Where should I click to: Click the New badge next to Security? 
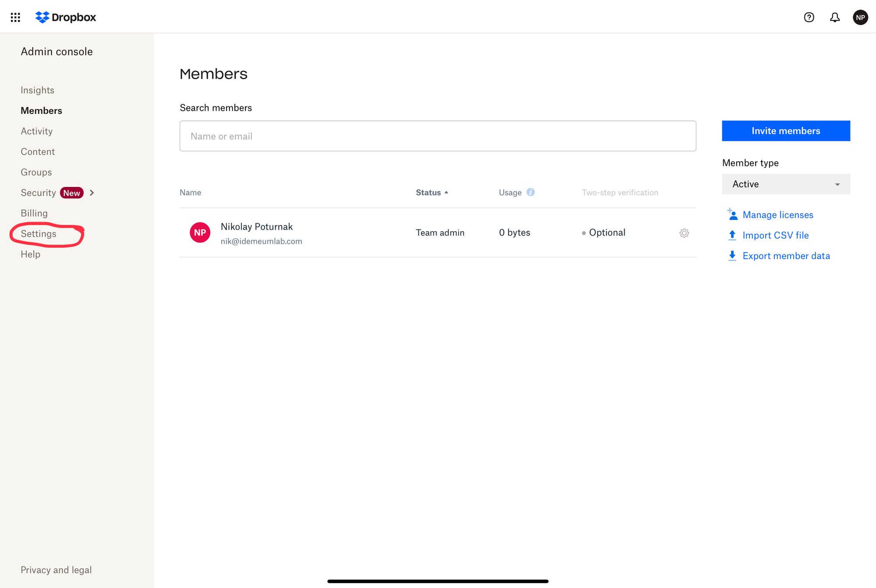tap(71, 193)
